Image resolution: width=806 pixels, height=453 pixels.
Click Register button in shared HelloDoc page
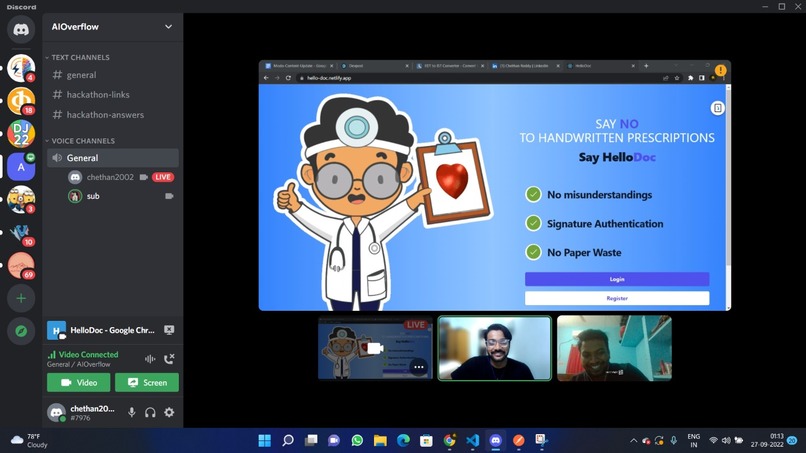coord(617,298)
